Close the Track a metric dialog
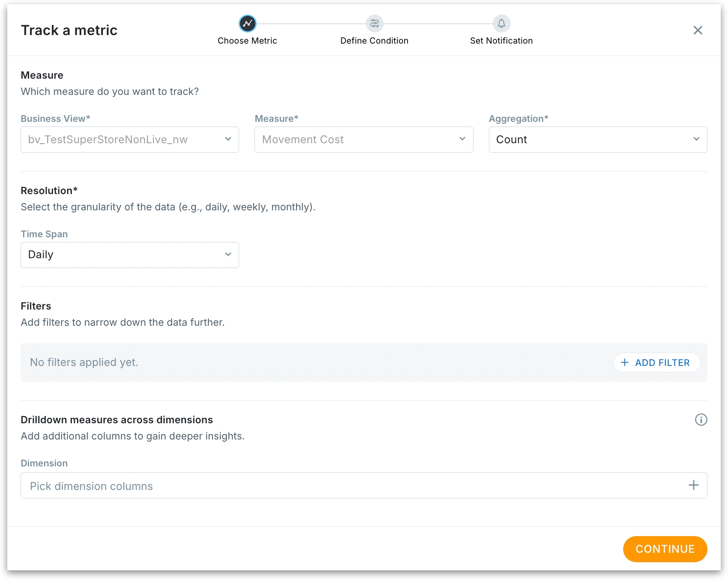The height and width of the screenshot is (581, 728). 698,30
